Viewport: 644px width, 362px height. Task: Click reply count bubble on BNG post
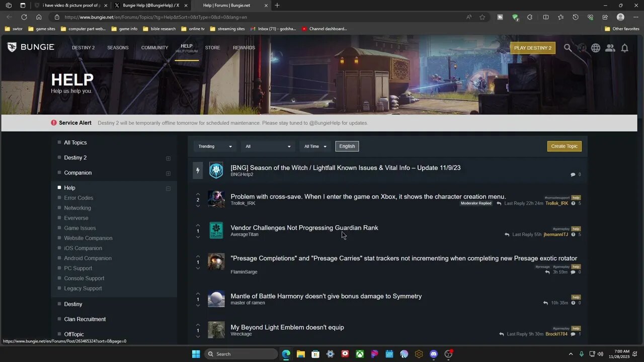tap(573, 174)
